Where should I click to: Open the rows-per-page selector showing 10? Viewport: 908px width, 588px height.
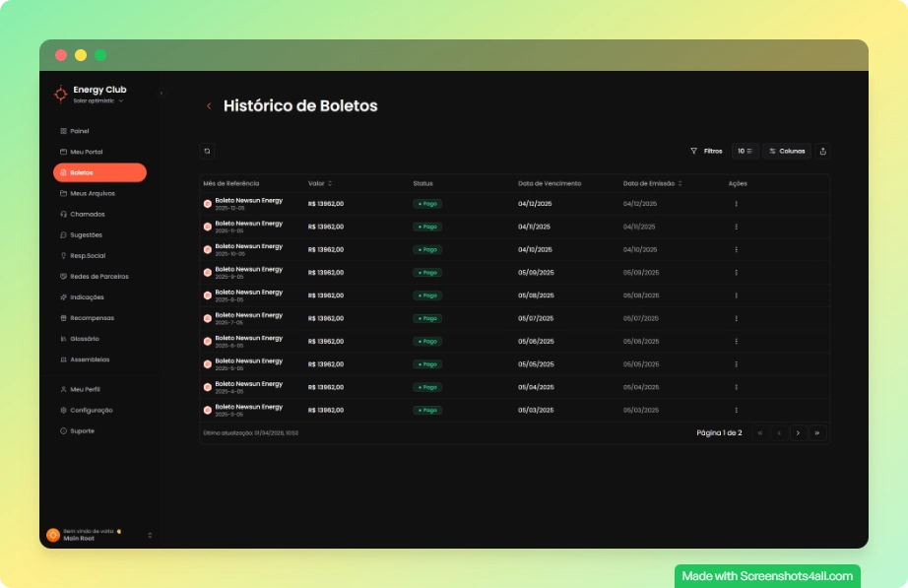click(x=744, y=151)
